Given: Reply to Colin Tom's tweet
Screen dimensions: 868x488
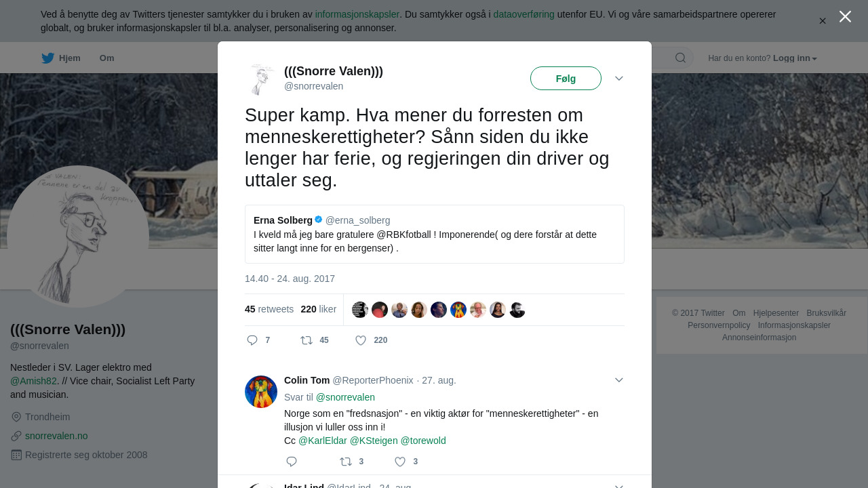Looking at the screenshot, I should coord(292,462).
